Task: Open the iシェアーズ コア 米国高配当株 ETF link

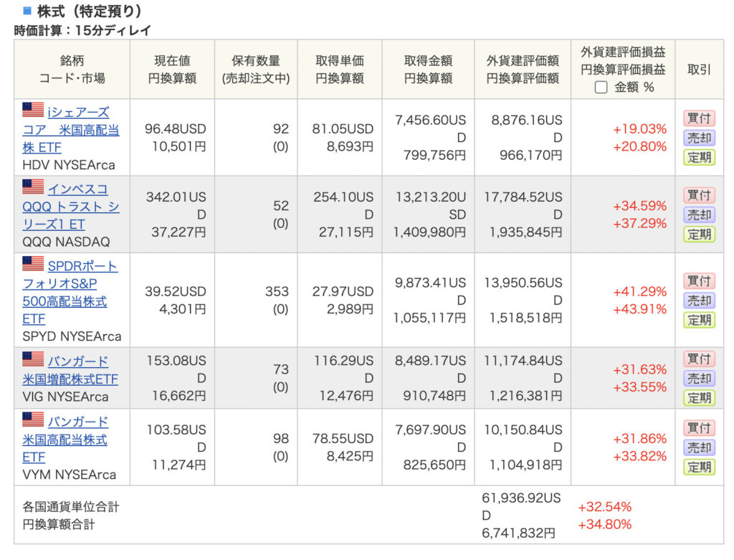Action: pos(71,130)
